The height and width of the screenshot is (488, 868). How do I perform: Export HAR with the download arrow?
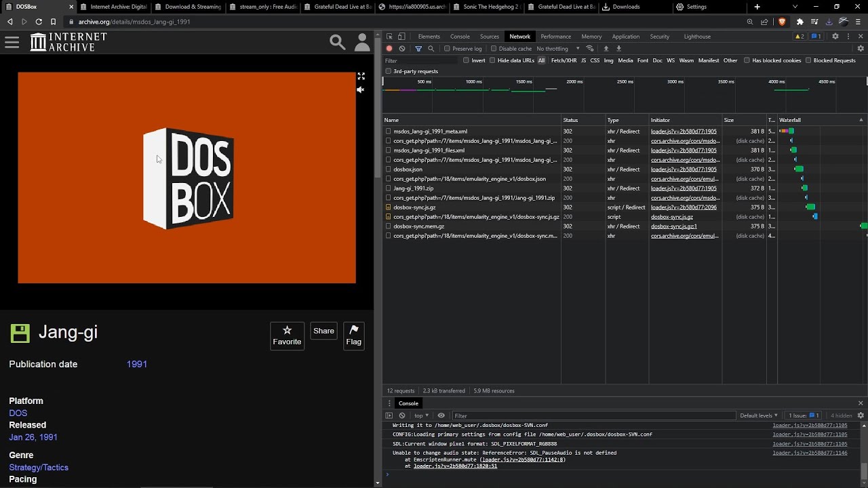(x=618, y=49)
